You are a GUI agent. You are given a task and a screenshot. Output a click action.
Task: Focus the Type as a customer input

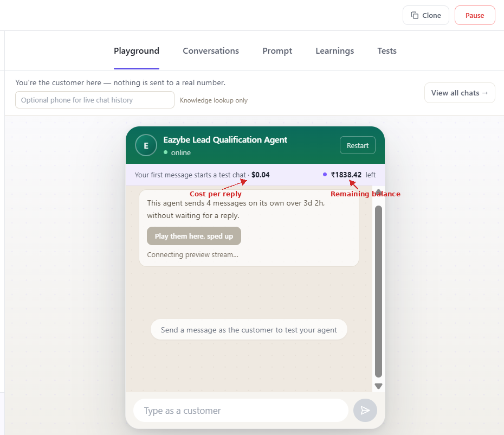(241, 411)
